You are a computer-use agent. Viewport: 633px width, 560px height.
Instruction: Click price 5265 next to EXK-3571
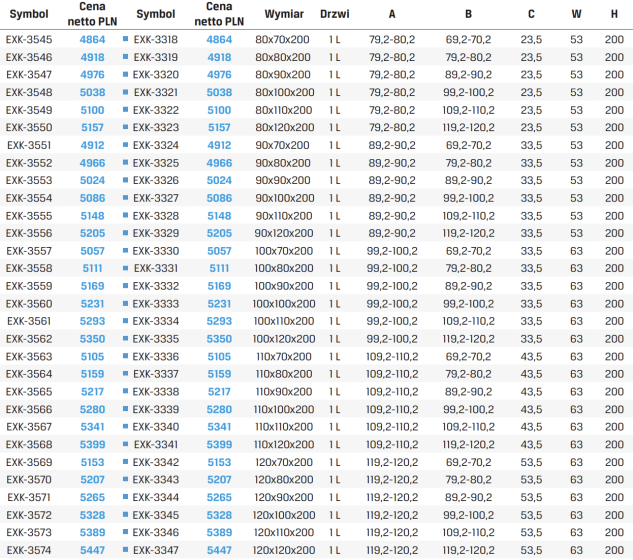[92, 498]
